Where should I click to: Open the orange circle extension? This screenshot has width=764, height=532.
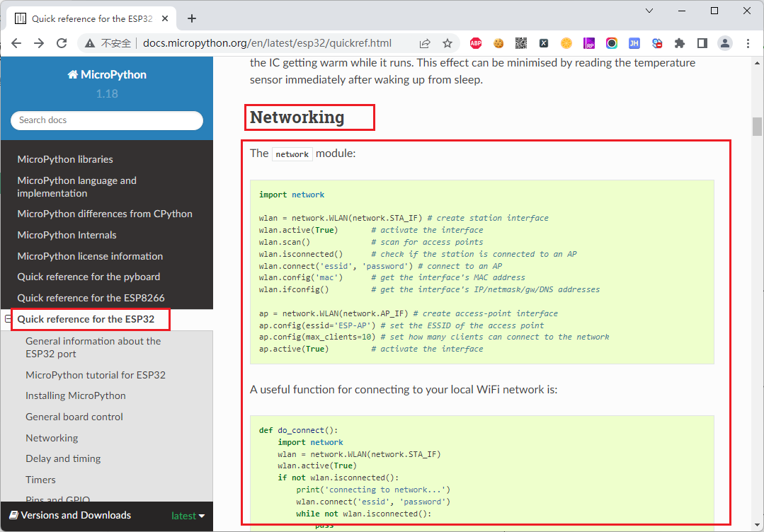[x=566, y=43]
